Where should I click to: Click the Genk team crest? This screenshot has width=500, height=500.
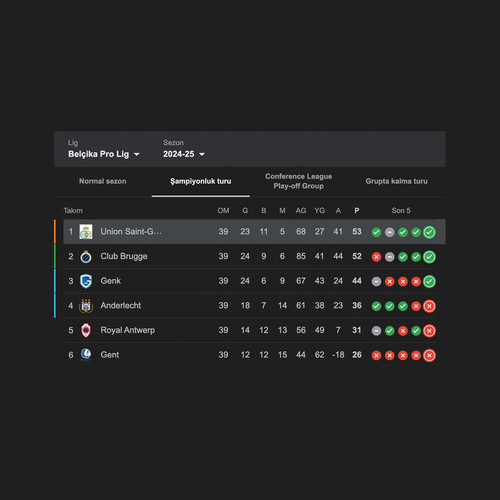[x=86, y=281]
